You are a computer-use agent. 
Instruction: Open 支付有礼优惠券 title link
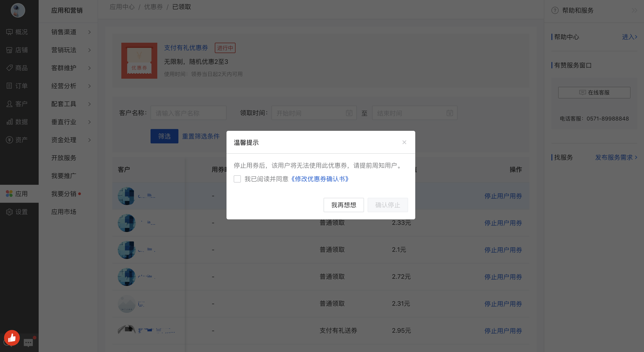(x=186, y=47)
